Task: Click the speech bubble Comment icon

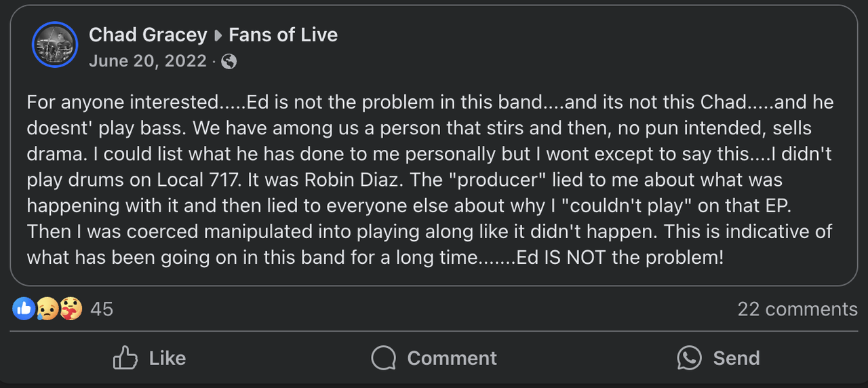Action: 384,358
